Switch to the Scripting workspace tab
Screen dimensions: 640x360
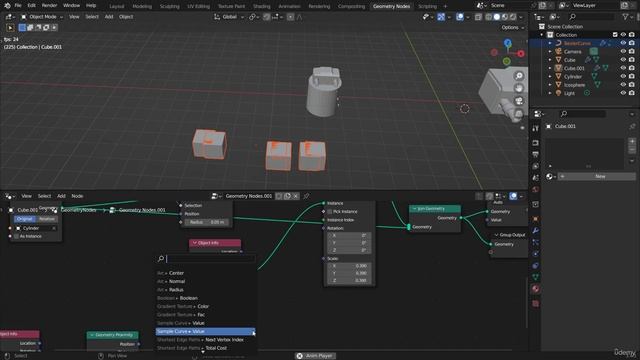click(427, 6)
